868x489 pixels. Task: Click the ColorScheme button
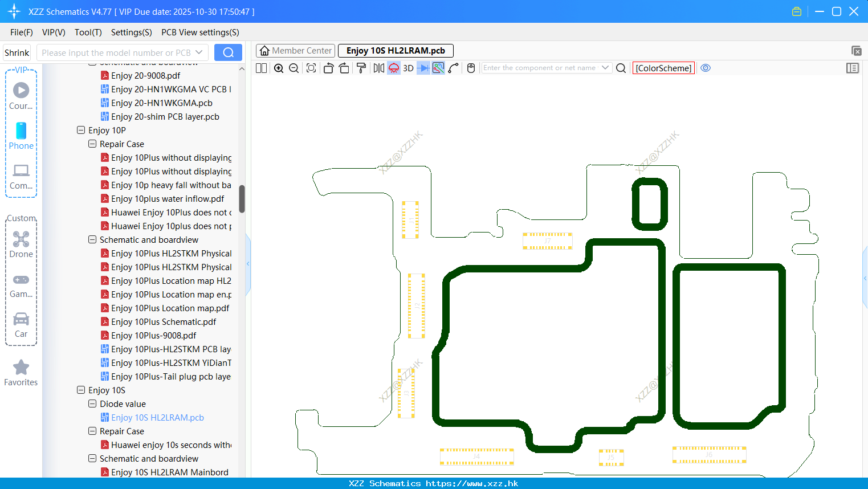[x=663, y=68]
